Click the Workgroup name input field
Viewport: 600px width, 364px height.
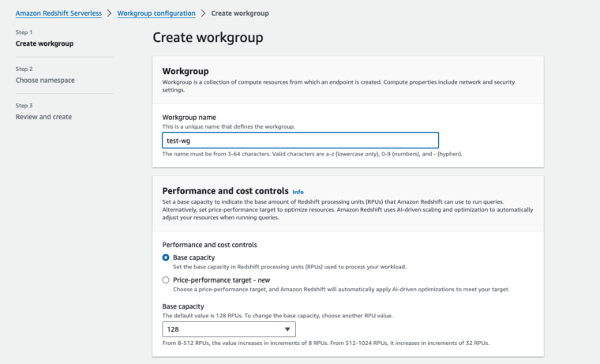(x=300, y=141)
